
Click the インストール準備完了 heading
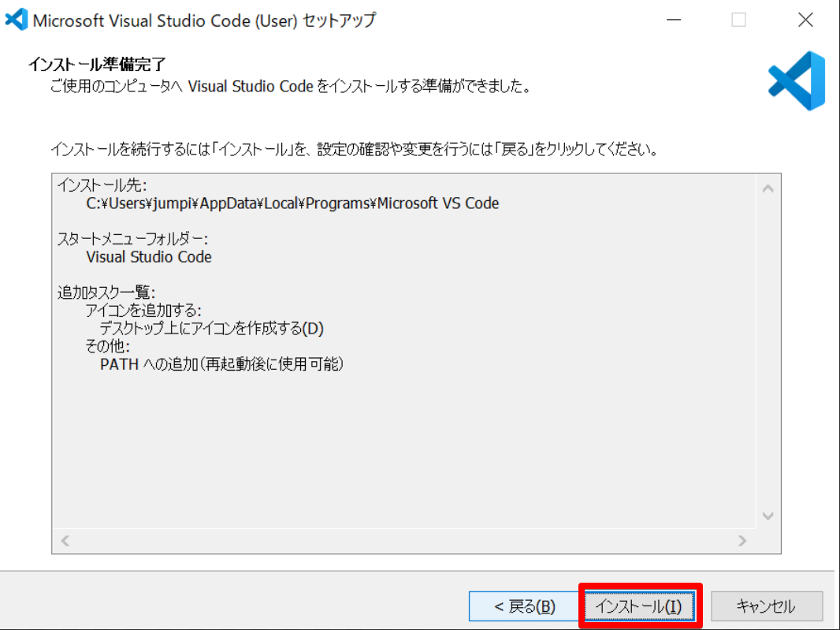click(x=97, y=65)
